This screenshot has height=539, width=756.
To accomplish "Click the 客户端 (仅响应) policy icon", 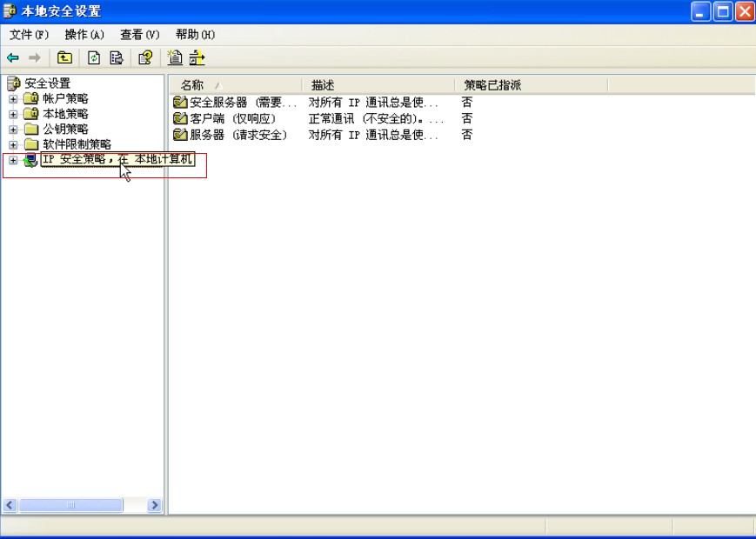I will [x=180, y=118].
